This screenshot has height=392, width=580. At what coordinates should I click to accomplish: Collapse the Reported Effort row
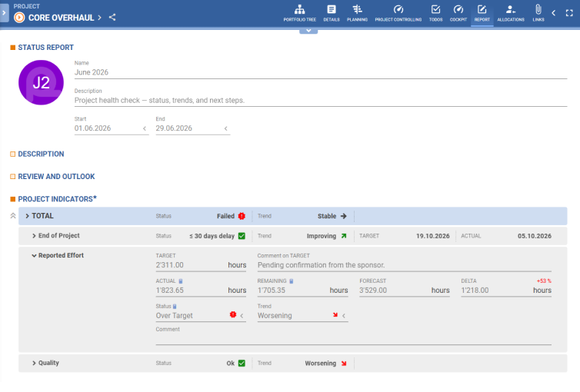coord(34,255)
